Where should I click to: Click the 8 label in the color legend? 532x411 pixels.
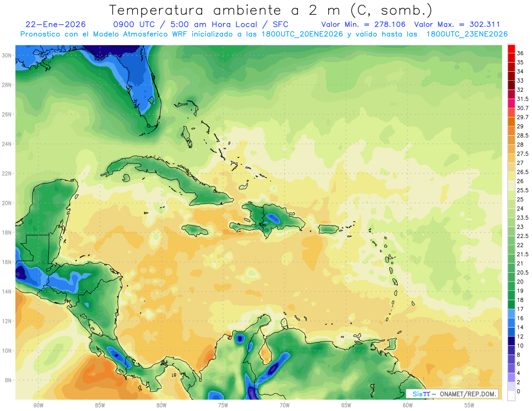519,355
